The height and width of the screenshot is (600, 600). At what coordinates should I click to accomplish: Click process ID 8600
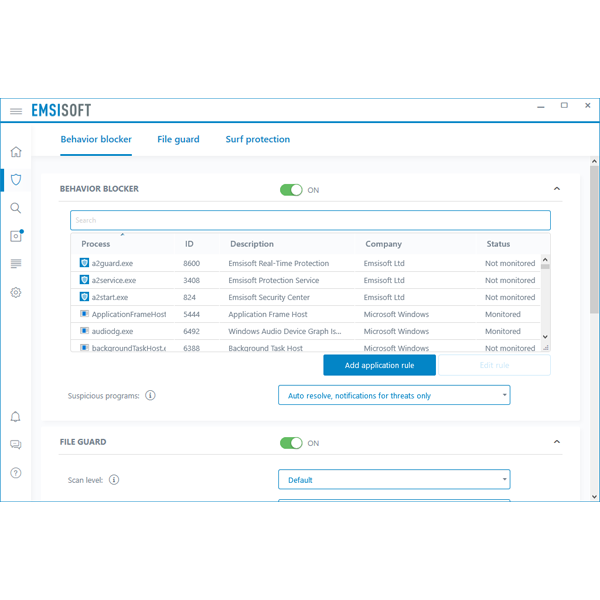(x=191, y=263)
